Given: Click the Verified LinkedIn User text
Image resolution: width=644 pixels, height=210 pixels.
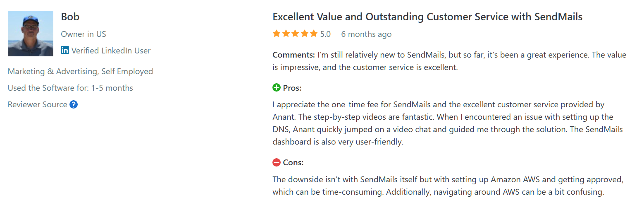Looking at the screenshot, I should point(111,51).
